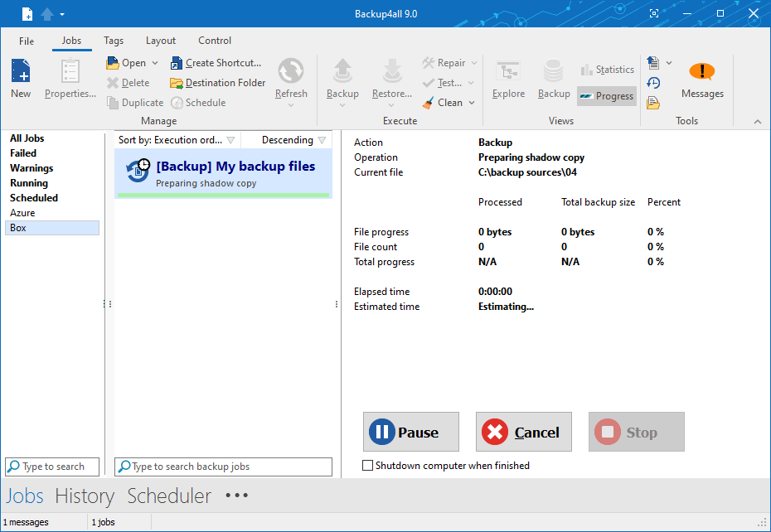Cancel the running backup
This screenshot has width=771, height=532.
point(524,432)
